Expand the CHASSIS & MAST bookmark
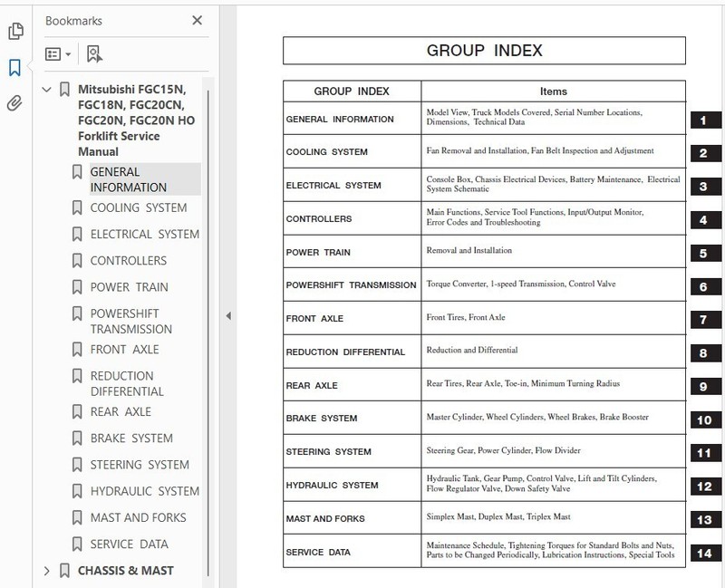 click(47, 571)
